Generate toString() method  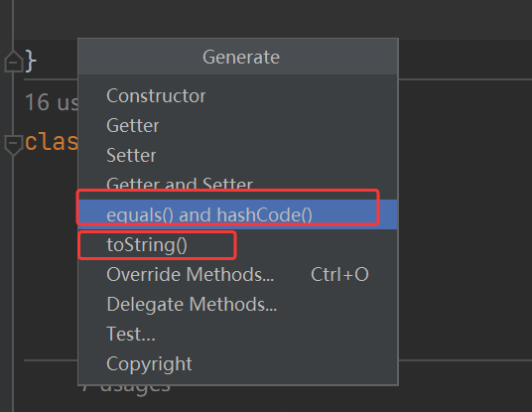coord(238,244)
